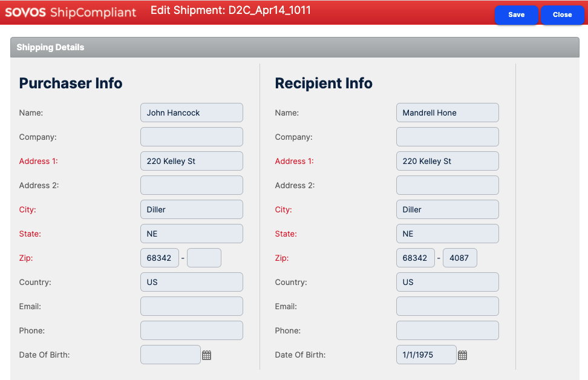Edit the recipient zip extension 4087
Viewport: 588px width, 380px height.
(x=460, y=258)
